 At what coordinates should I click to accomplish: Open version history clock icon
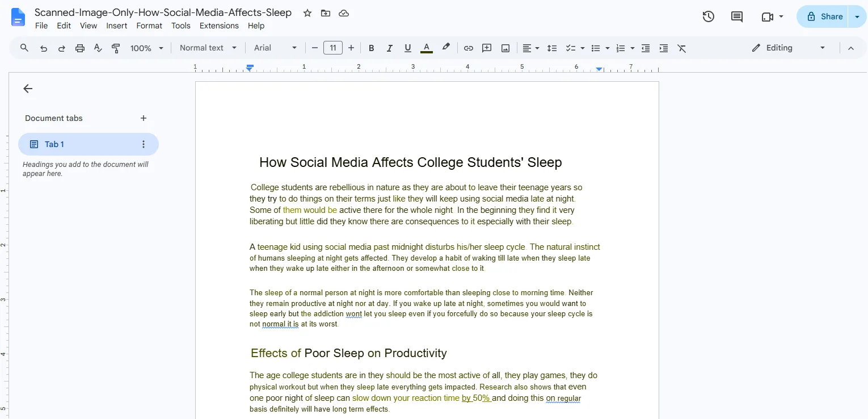[708, 16]
